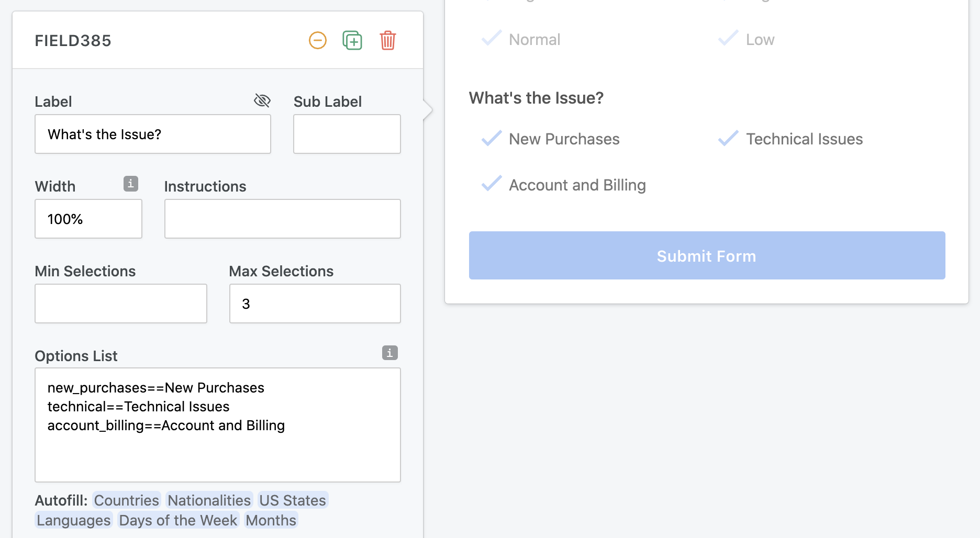Duplicate FIELD385 using the green copy icon

352,40
